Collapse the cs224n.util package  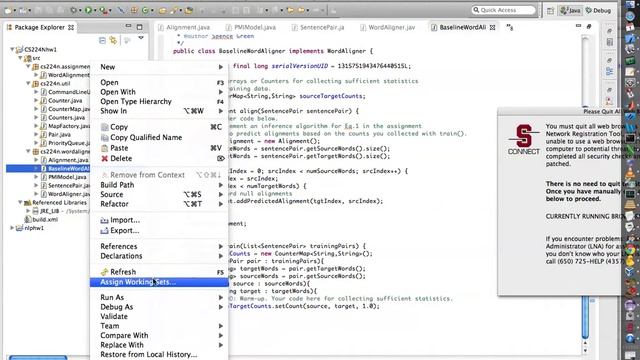point(29,83)
